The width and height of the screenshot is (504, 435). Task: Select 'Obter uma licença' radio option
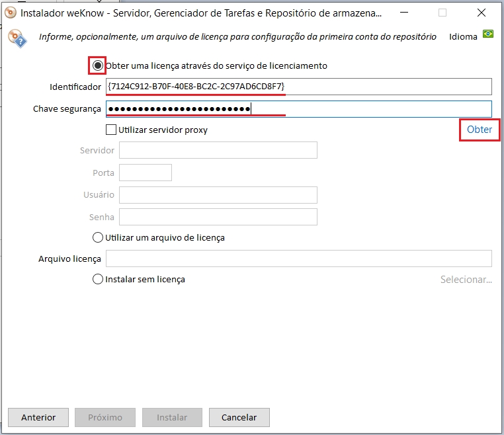[x=98, y=65]
